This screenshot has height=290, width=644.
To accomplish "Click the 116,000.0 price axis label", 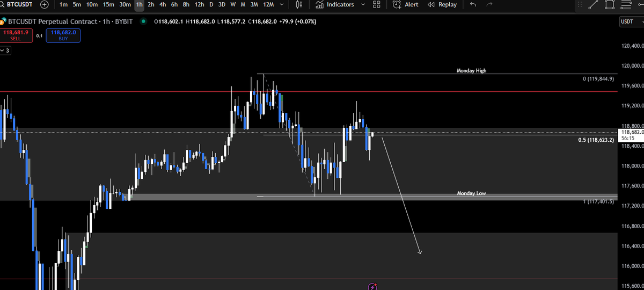I will click(x=632, y=266).
